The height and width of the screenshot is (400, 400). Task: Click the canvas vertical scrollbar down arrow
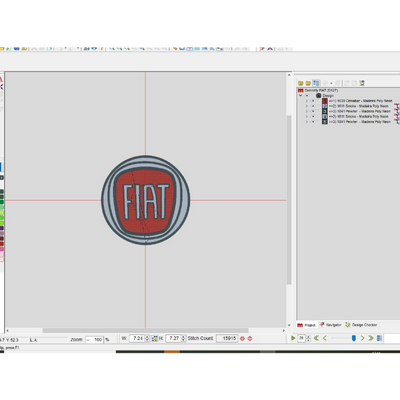click(289, 325)
